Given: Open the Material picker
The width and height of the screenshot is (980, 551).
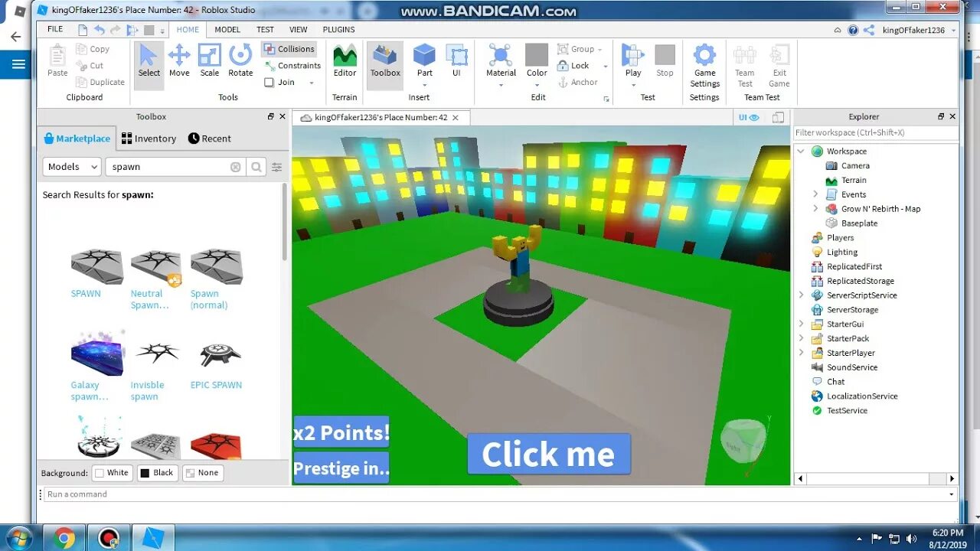Looking at the screenshot, I should pos(501,60).
